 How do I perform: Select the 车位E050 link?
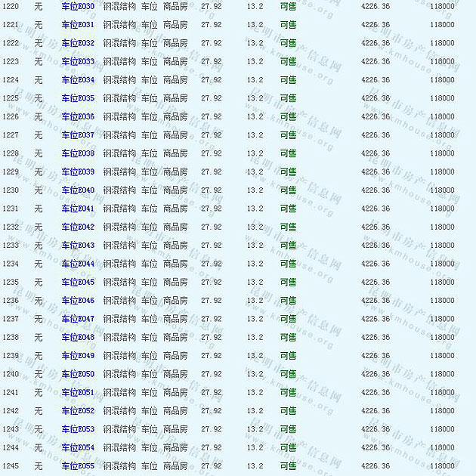(78, 374)
